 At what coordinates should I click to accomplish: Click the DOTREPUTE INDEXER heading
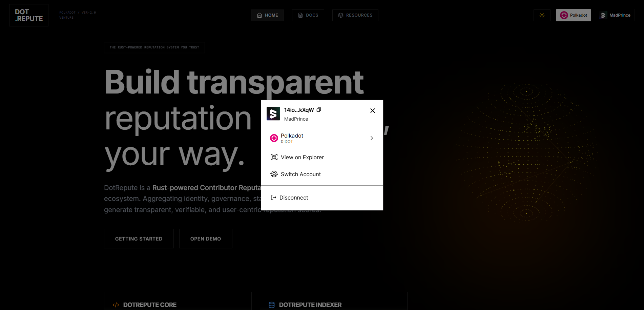pyautogui.click(x=310, y=305)
